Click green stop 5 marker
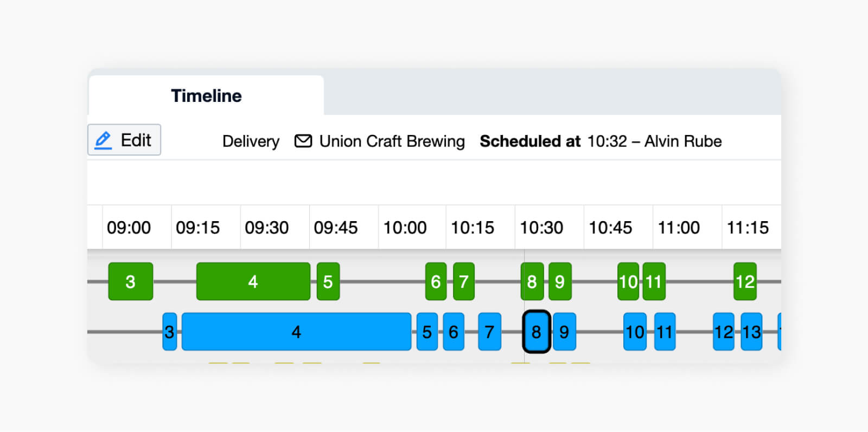868x432 pixels. coord(328,281)
